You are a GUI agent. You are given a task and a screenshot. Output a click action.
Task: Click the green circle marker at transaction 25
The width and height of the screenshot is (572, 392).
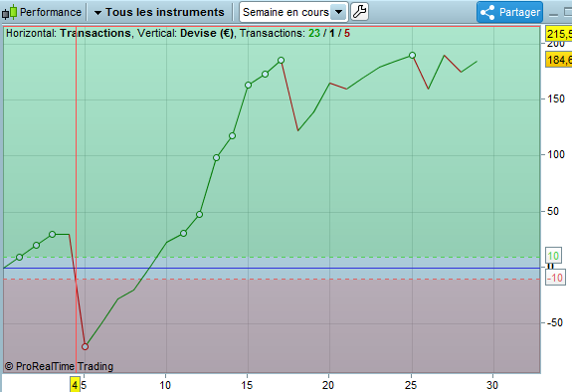click(x=412, y=55)
